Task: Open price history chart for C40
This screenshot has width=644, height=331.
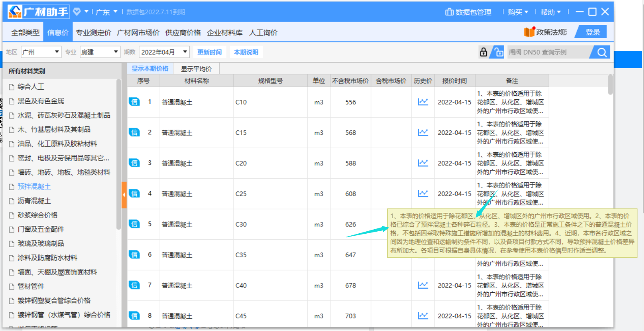Action: 423,285
